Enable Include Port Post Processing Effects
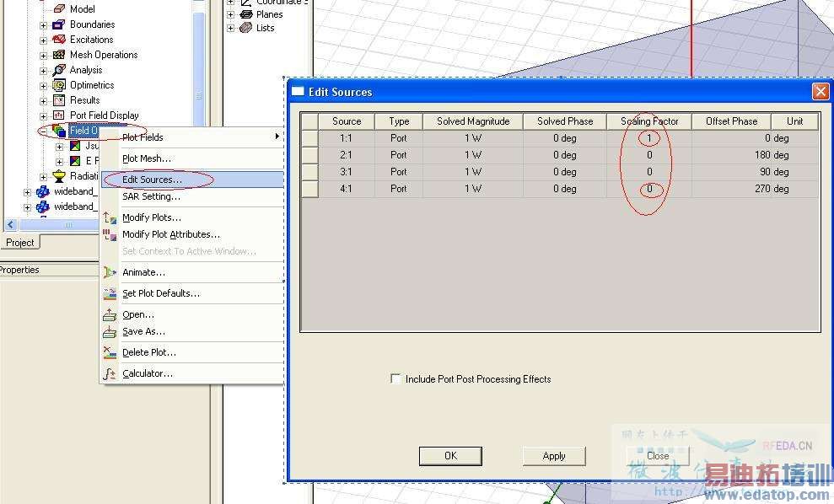 (395, 378)
